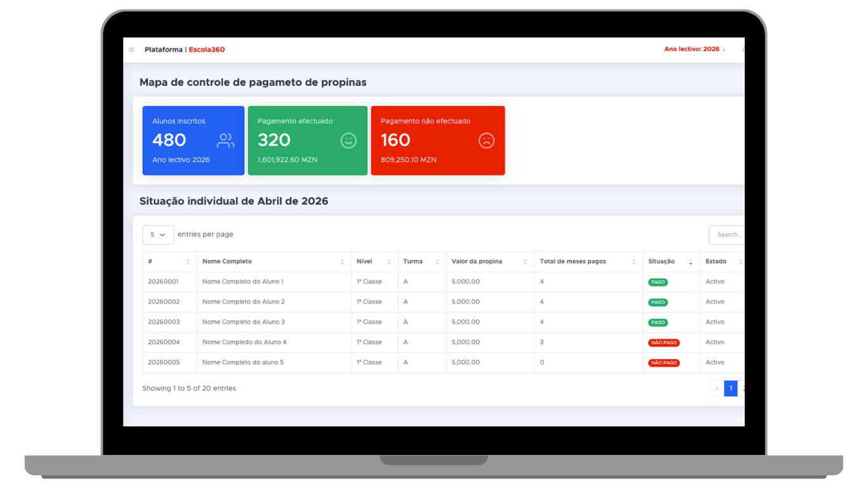Sort by Situação column arrows
Screen dimensions: 868x488
click(691, 262)
